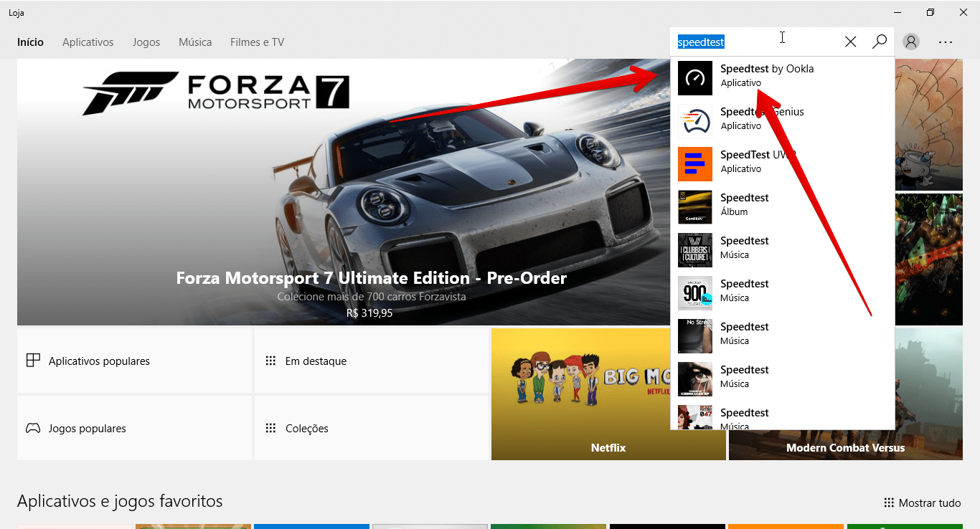The height and width of the screenshot is (529, 980).
Task: Open the Jogos populares tile
Action: click(x=134, y=428)
